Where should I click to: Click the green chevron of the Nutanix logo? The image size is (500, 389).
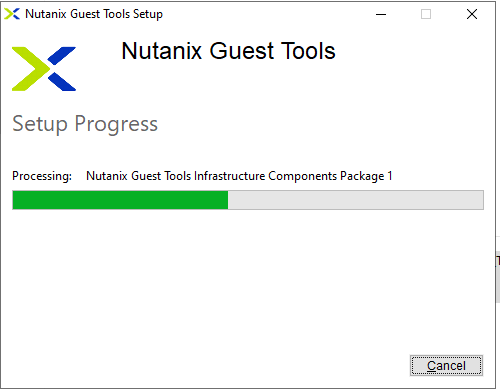pos(31,69)
